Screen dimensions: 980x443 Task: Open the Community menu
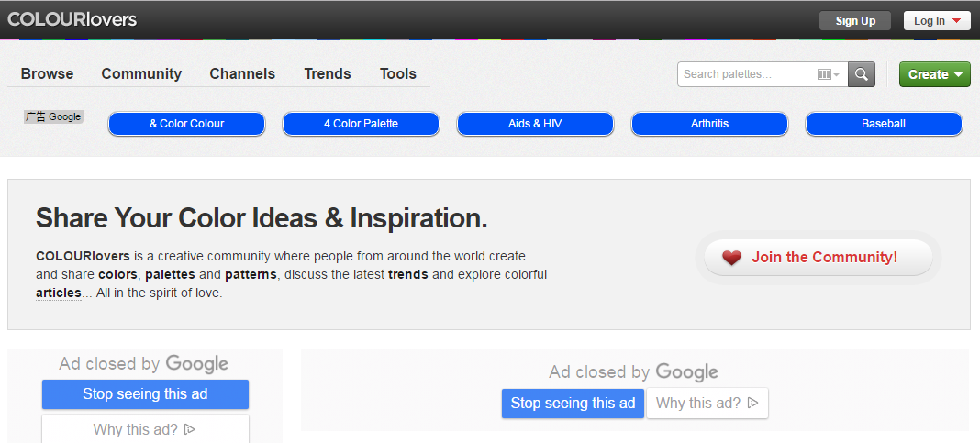(x=141, y=73)
